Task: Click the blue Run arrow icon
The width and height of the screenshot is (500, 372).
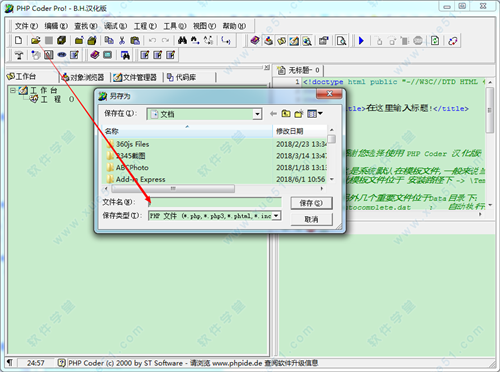Action: coord(361,41)
